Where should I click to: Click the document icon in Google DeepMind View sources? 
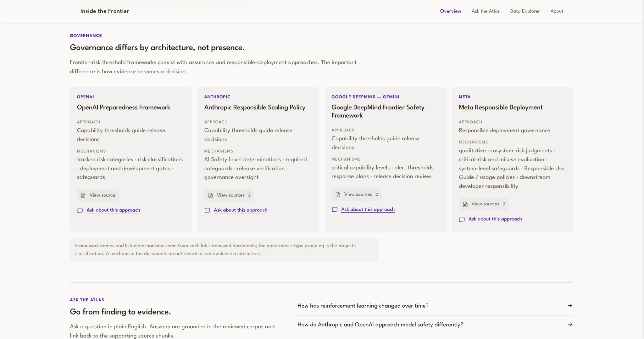[338, 195]
